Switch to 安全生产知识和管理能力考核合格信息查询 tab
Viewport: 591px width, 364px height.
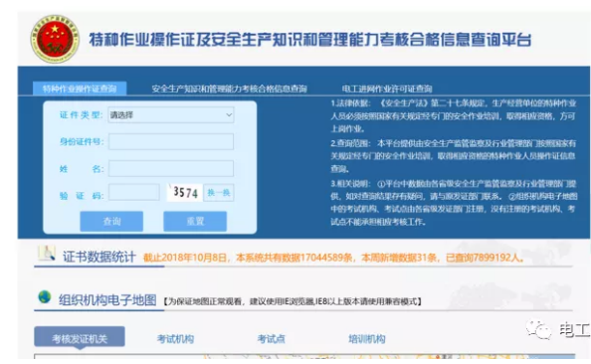[229, 89]
